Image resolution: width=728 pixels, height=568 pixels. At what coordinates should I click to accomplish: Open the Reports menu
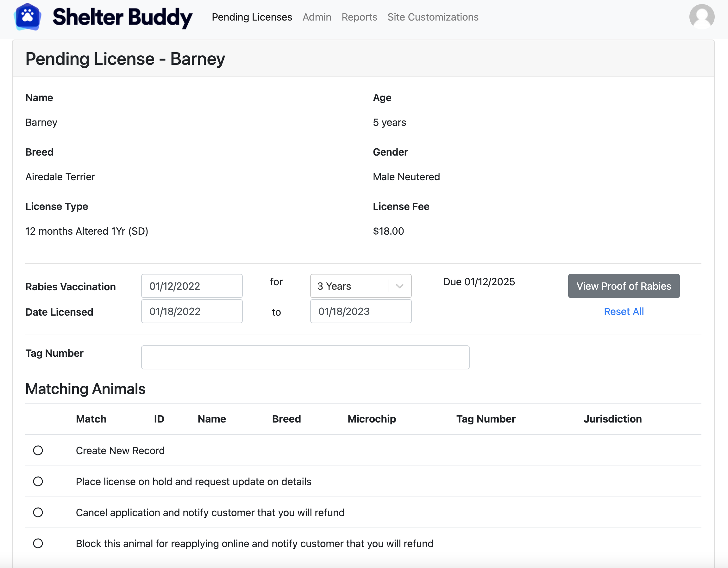(359, 17)
